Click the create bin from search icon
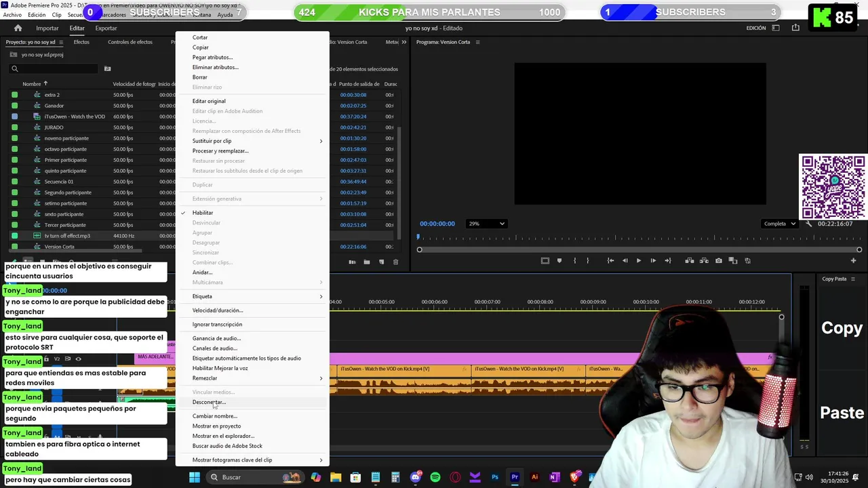Image resolution: width=868 pixels, height=488 pixels. tap(107, 68)
